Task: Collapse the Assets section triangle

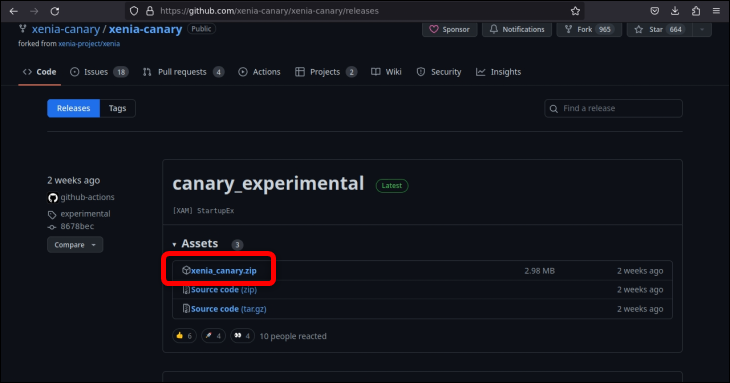Action: (174, 244)
